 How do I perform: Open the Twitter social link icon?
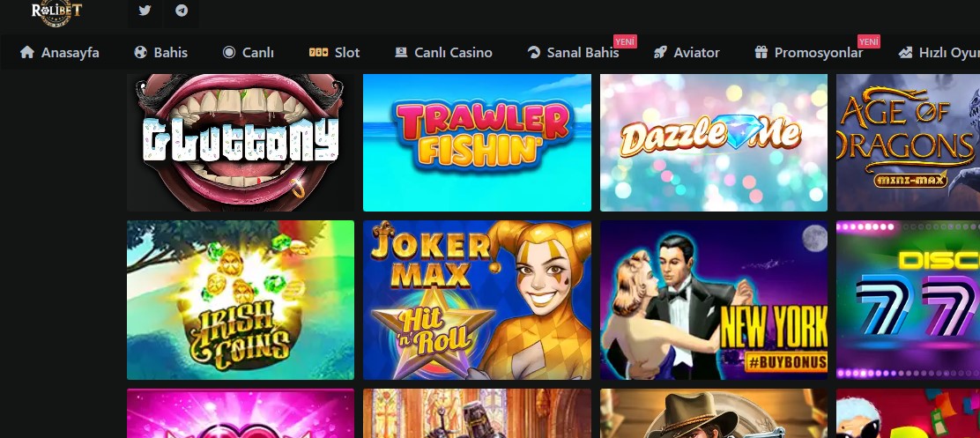coord(145,11)
